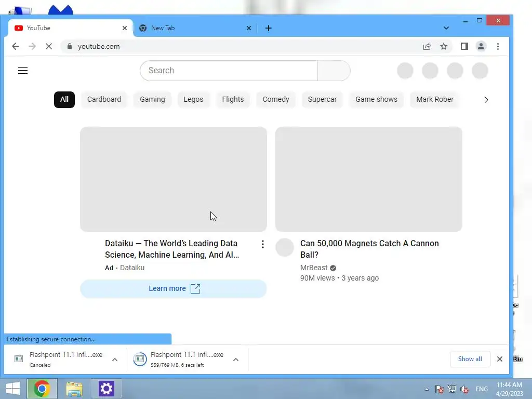Click the taskbar clock showing 11:44 AM
Viewport: 532px width, 399px height.
(x=509, y=389)
